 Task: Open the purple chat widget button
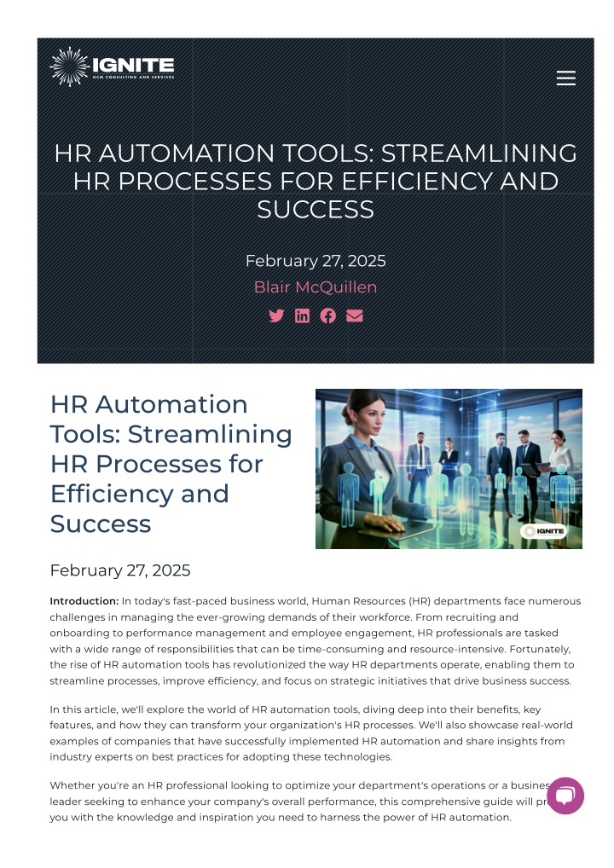(x=565, y=796)
